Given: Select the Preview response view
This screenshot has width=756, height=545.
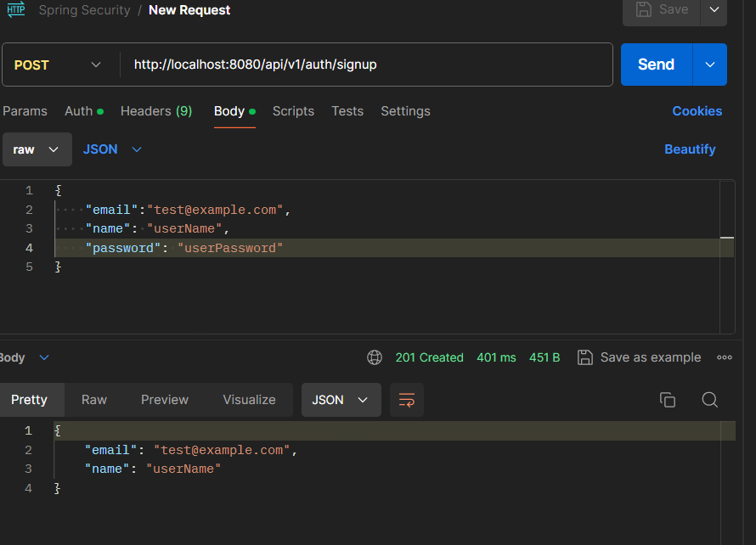Looking at the screenshot, I should [165, 400].
